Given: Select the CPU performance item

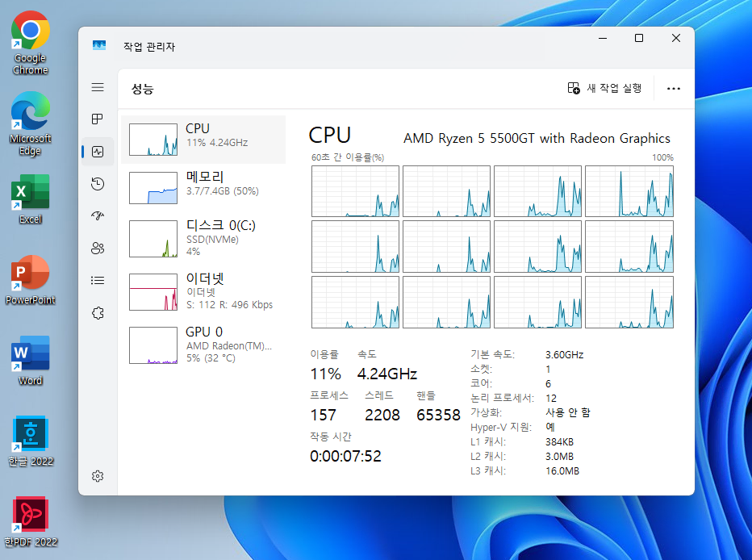Looking at the screenshot, I should pos(203,140).
